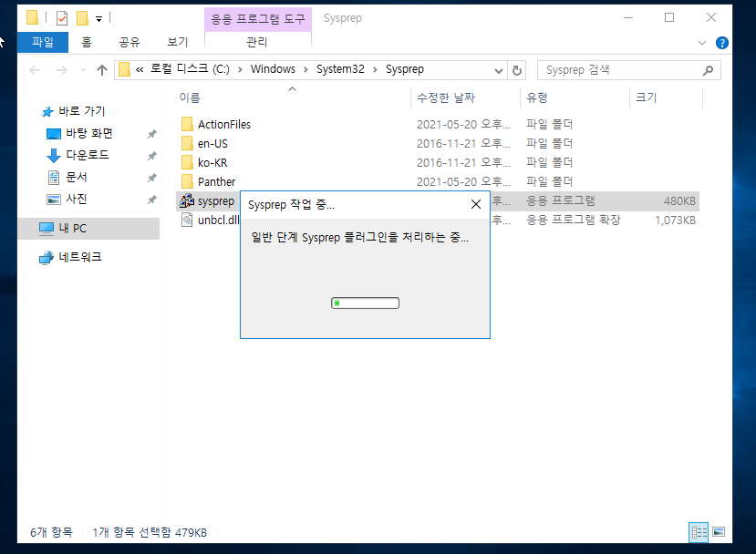Image resolution: width=756 pixels, height=554 pixels.
Task: Navigate to System32 breadcrumb
Action: point(340,69)
